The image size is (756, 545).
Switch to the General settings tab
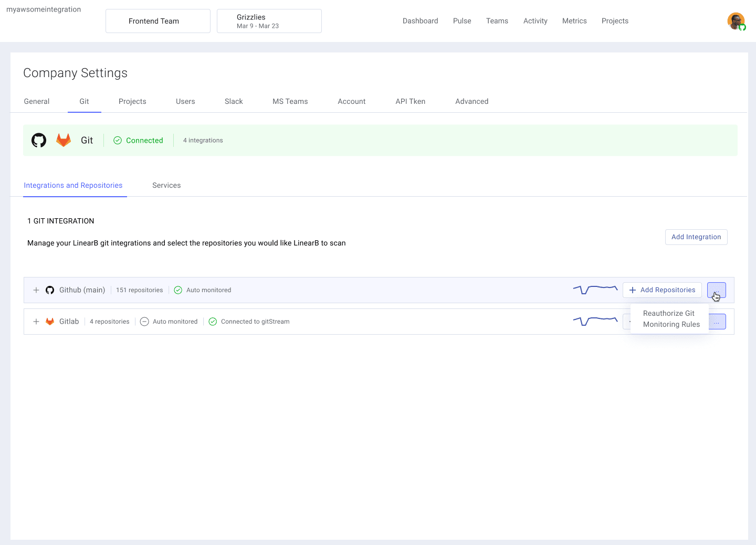click(37, 101)
